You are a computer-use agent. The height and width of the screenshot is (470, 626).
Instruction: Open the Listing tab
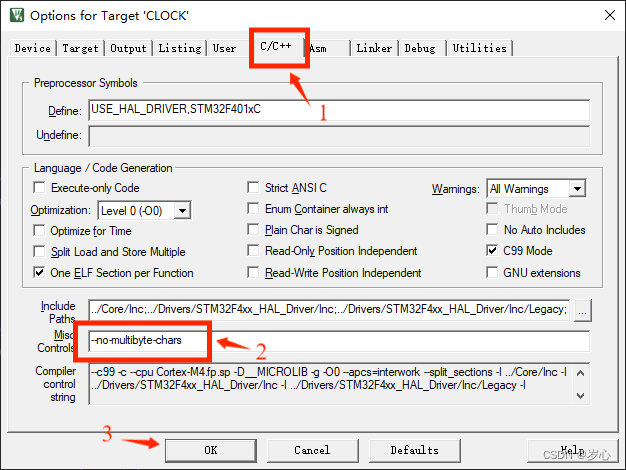click(x=180, y=48)
